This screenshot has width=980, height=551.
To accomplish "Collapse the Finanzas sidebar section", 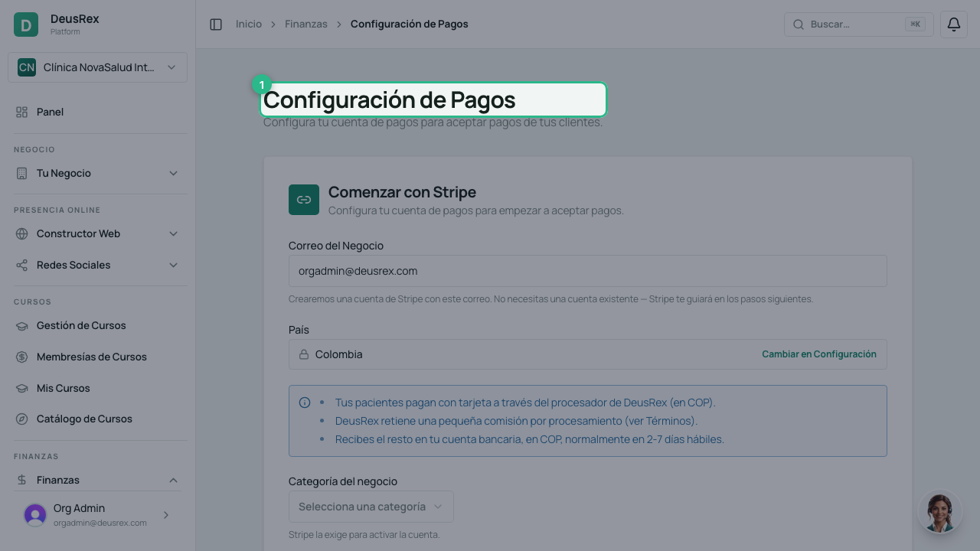I will click(173, 480).
